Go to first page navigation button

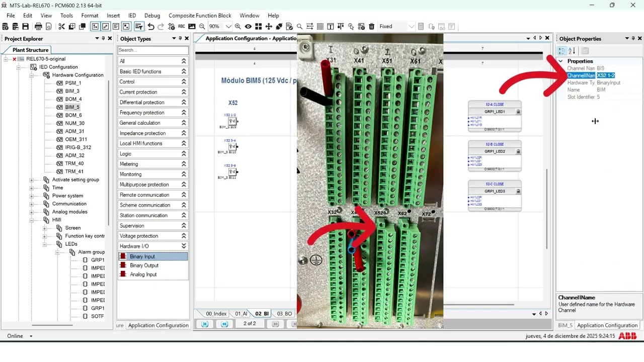205,324
